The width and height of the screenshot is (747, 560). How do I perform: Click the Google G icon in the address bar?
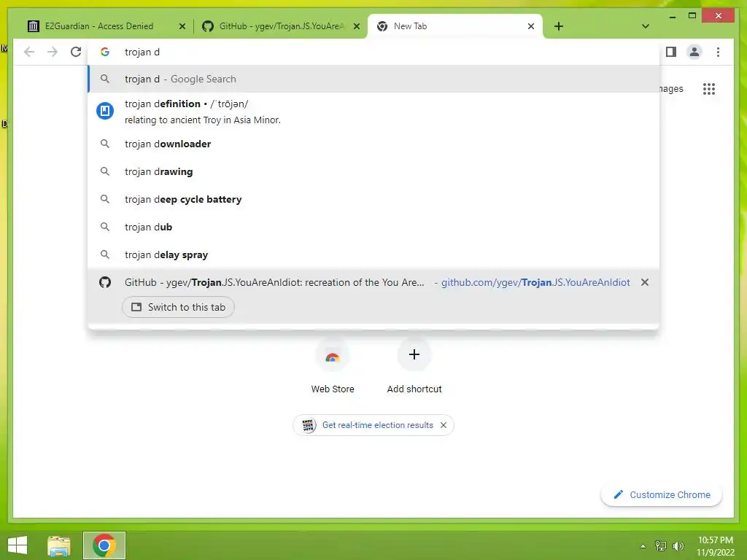coord(105,52)
